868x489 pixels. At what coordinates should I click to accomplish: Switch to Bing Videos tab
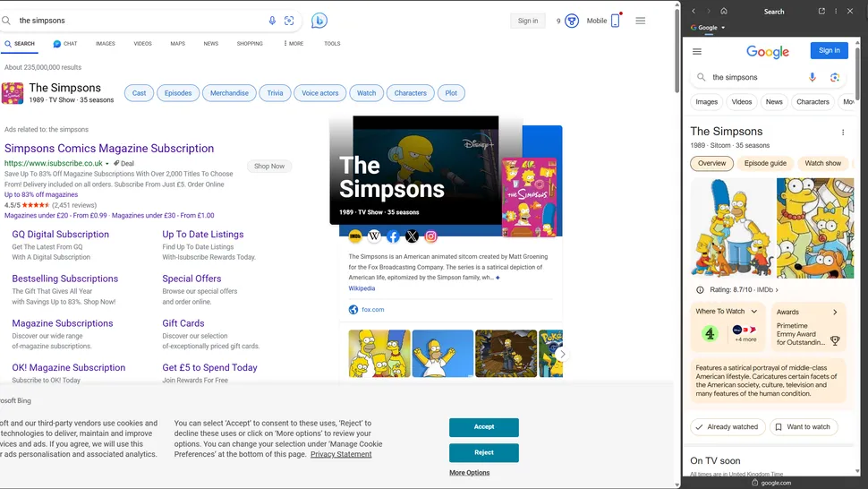point(142,43)
